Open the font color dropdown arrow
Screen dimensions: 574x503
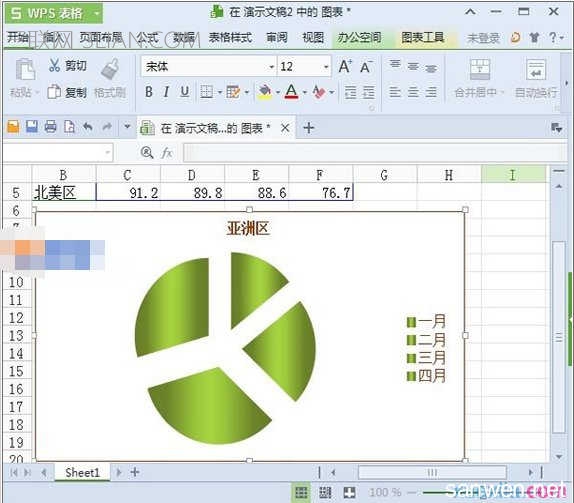[x=305, y=92]
